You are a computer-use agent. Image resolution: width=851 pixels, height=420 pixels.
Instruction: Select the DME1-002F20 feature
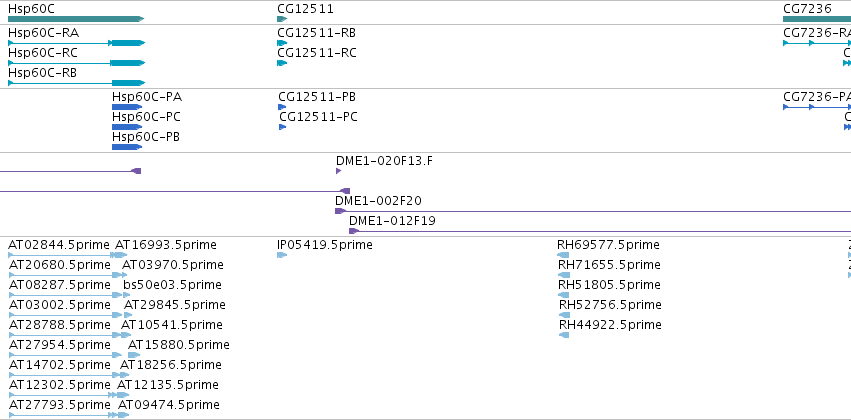point(593,211)
